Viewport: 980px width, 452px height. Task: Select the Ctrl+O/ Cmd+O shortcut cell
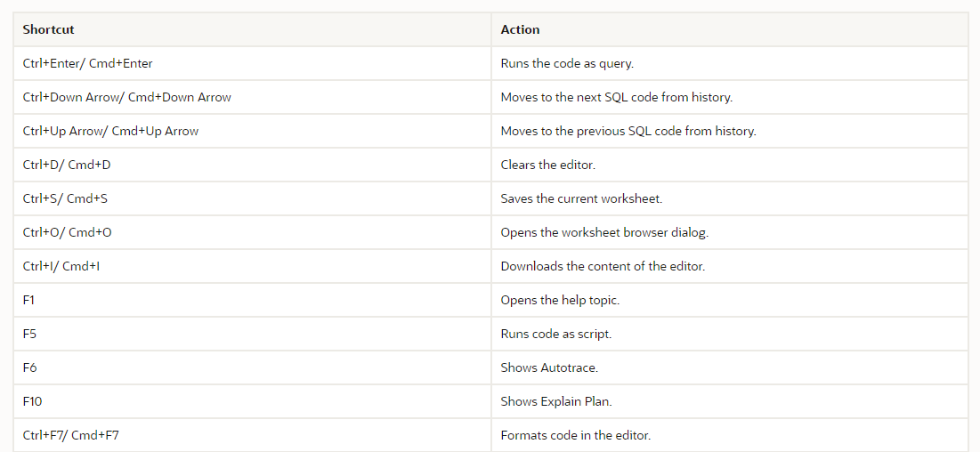pyautogui.click(x=252, y=232)
